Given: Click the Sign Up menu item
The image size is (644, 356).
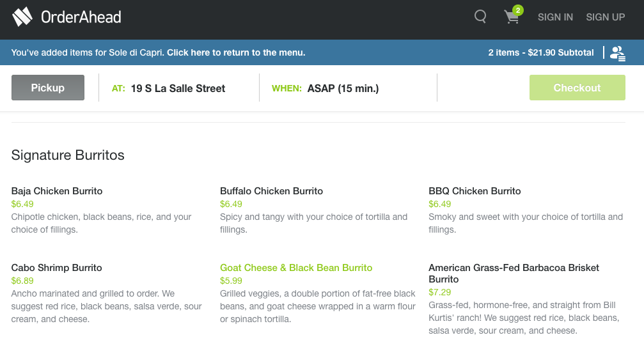Looking at the screenshot, I should coord(605,17).
